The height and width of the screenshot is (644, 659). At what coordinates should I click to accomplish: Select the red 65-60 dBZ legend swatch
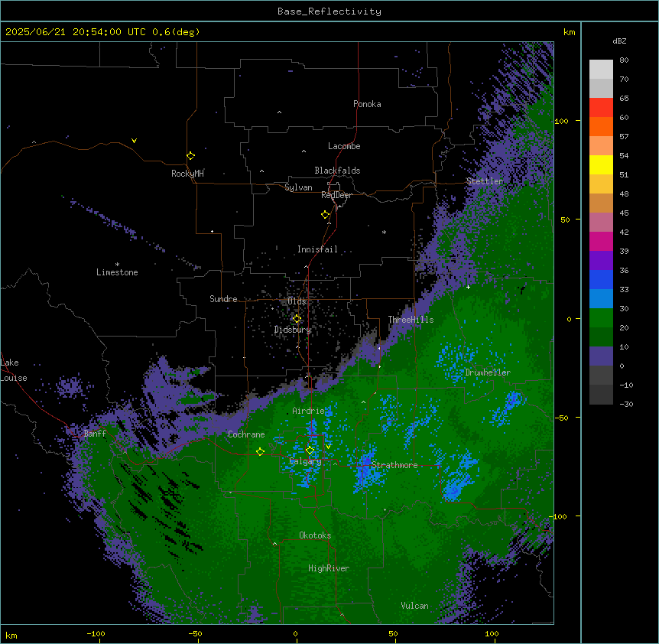[601, 108]
